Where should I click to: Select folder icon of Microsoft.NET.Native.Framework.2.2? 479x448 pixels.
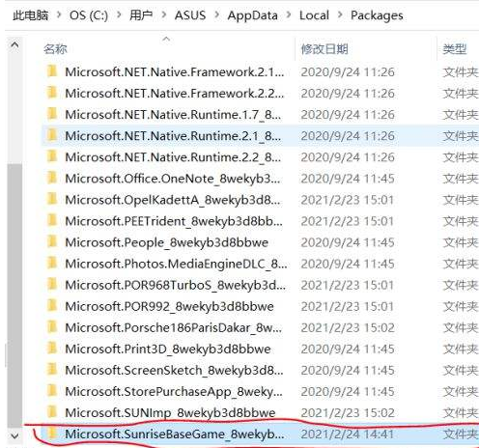[x=52, y=93]
